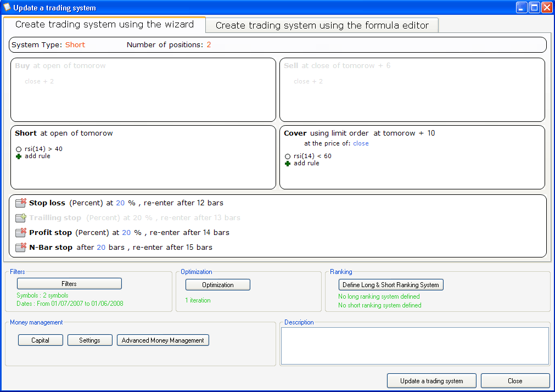Screen dimensions: 555x392
Task: Open the Filters dialog
Action: tap(69, 283)
